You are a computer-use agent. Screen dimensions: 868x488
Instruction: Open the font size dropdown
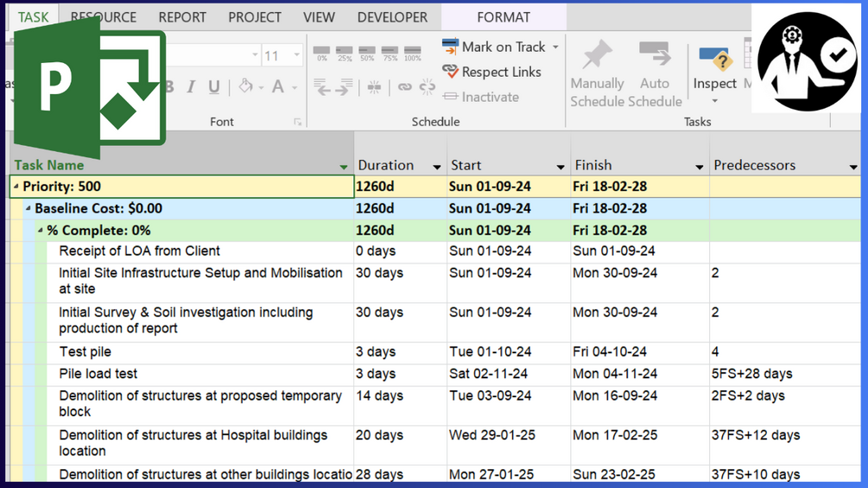click(x=297, y=54)
